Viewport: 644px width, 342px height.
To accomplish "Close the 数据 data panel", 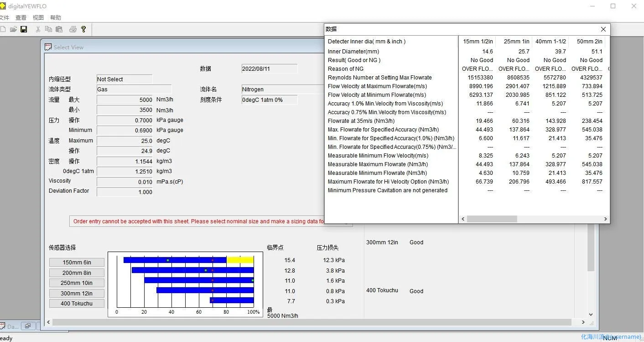I will pos(603,29).
